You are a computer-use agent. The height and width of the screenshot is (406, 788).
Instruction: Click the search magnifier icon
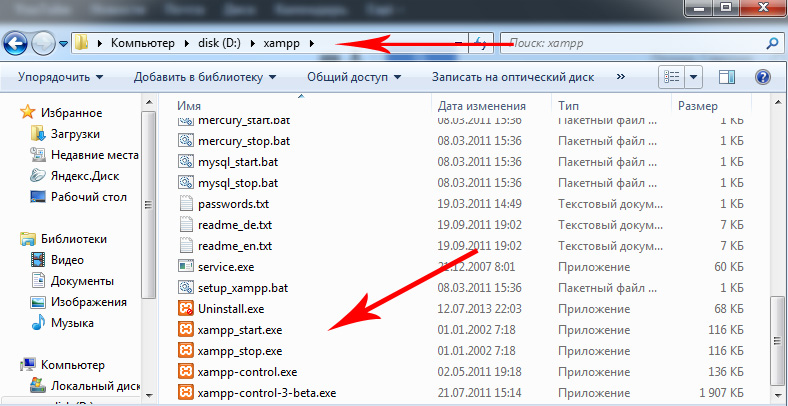click(x=771, y=44)
